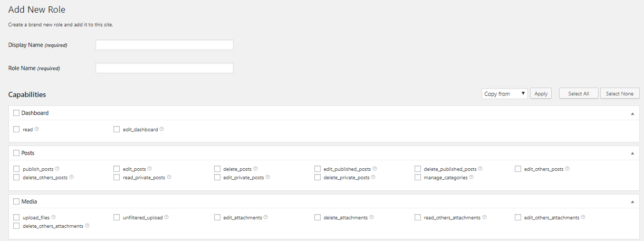This screenshot has height=241, width=644.
Task: Open help icon next to publish_posts
Action: 57,169
